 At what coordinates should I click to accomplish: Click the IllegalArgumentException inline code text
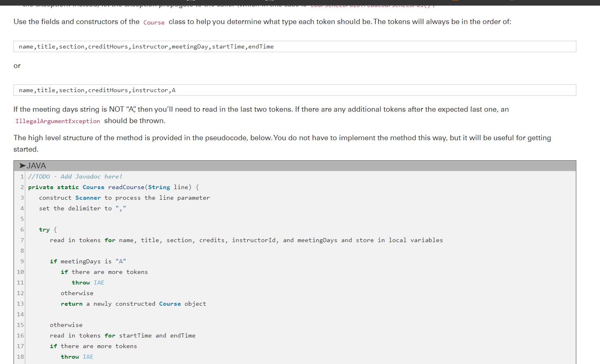tap(57, 121)
